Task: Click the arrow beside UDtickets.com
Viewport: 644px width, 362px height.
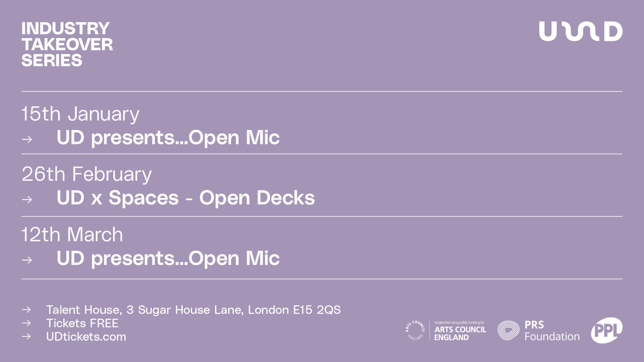Action: (26, 337)
